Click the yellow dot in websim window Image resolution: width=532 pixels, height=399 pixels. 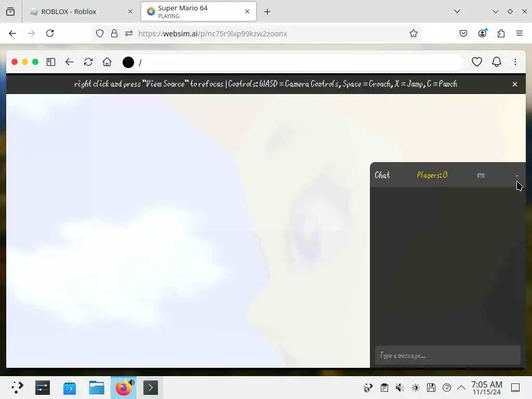(x=25, y=62)
